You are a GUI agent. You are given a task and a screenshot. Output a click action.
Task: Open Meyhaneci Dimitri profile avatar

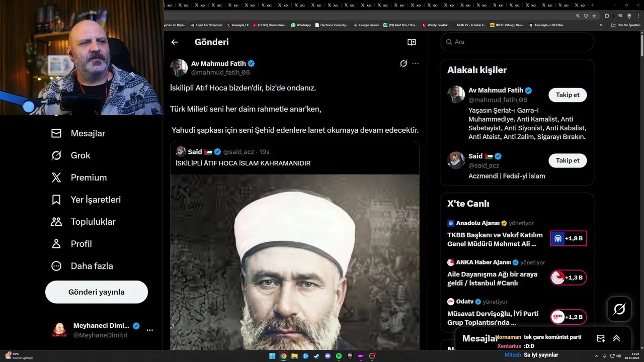tap(59, 330)
